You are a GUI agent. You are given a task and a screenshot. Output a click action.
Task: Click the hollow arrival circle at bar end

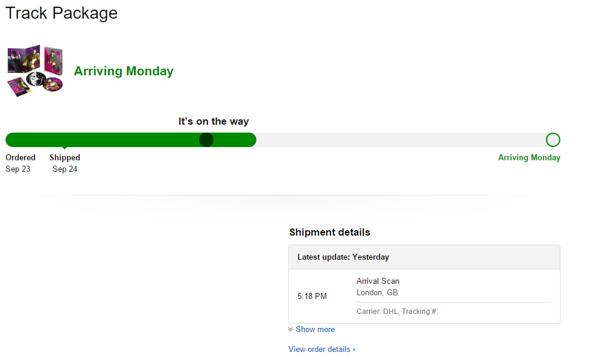[x=553, y=140]
